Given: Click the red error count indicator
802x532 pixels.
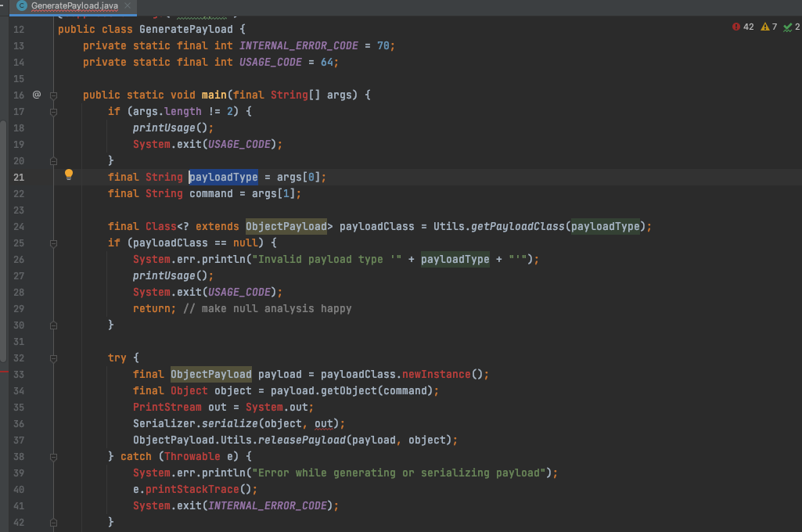Looking at the screenshot, I should point(743,27).
